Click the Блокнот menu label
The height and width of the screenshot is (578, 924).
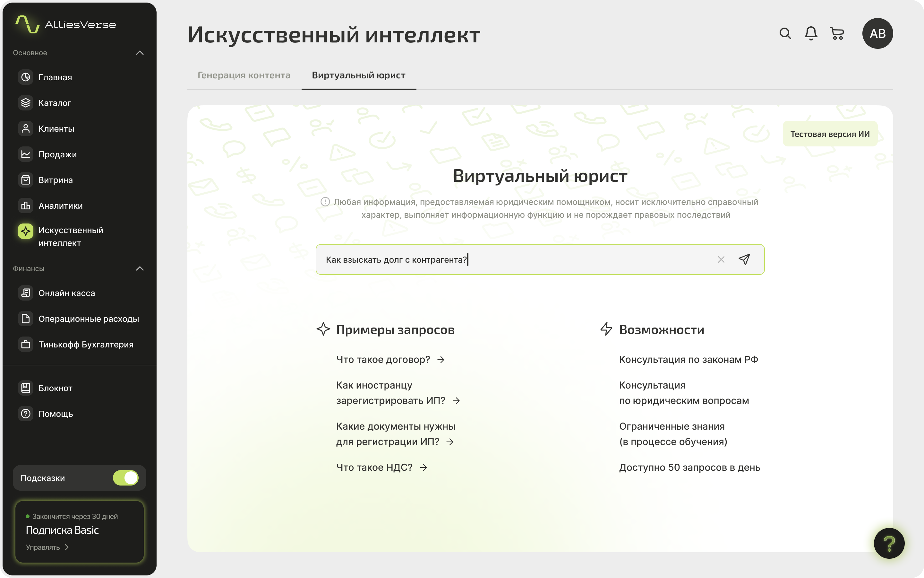tap(56, 388)
